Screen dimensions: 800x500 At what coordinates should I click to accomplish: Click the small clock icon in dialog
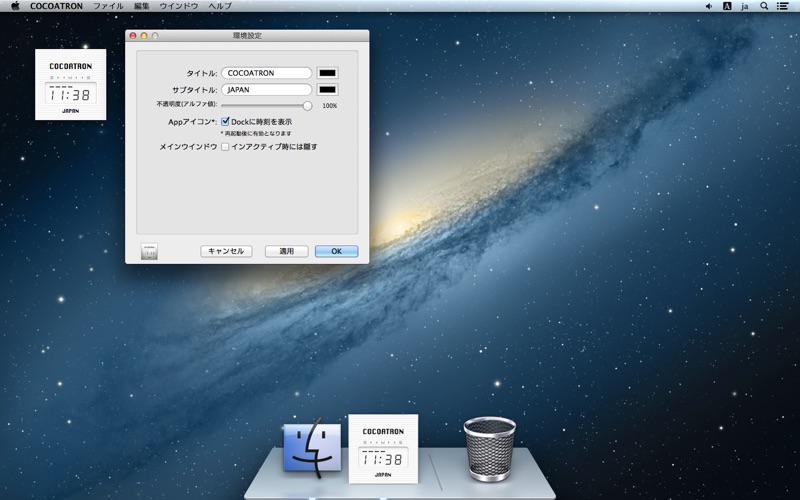tap(149, 251)
